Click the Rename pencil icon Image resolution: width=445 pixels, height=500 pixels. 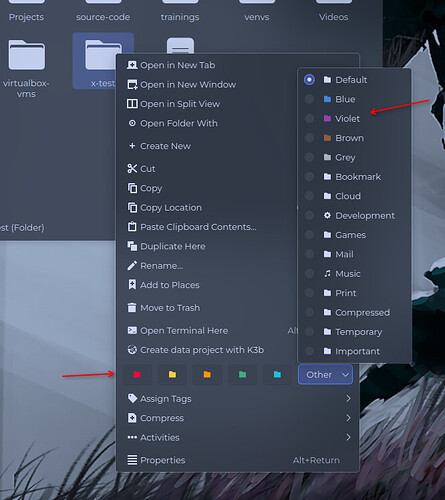coord(132,266)
